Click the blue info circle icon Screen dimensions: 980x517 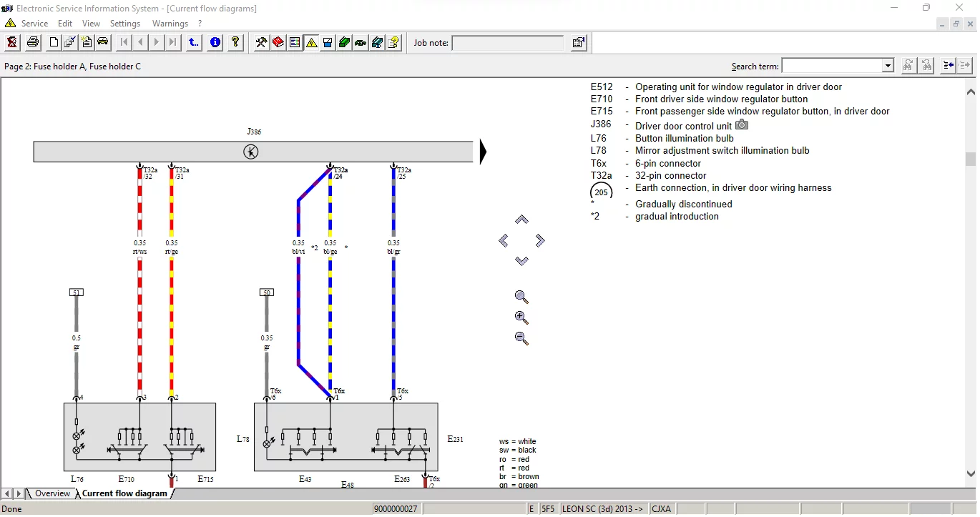pyautogui.click(x=215, y=43)
